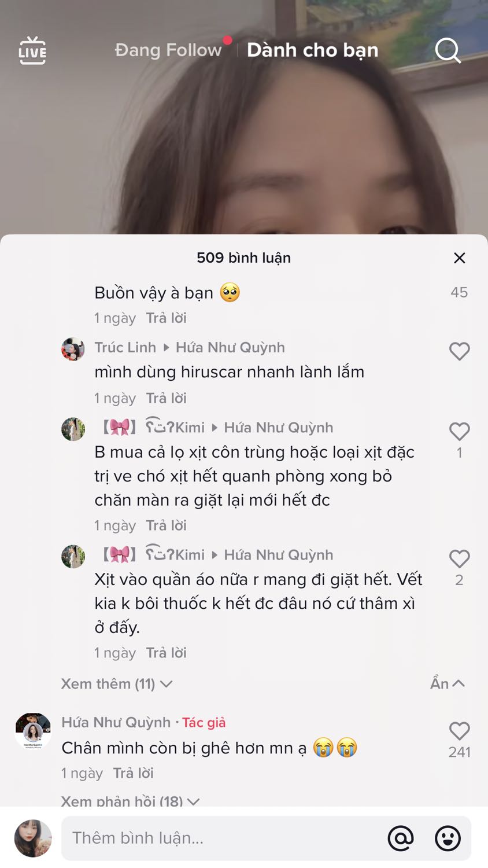Like Kimi's comment about insect spray

[x=460, y=432]
